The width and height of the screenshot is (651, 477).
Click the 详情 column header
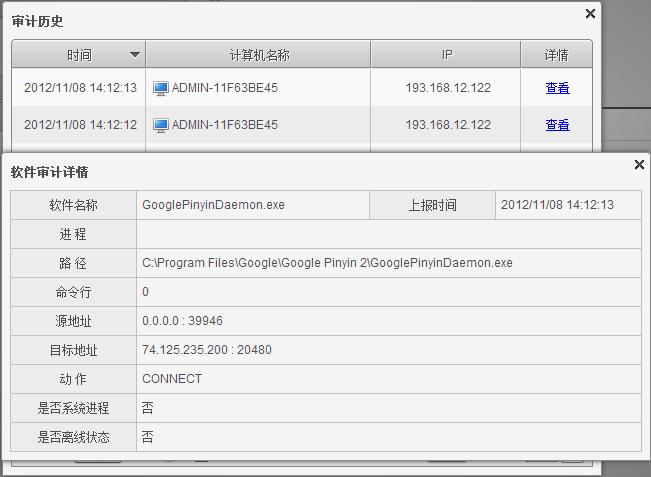click(556, 54)
